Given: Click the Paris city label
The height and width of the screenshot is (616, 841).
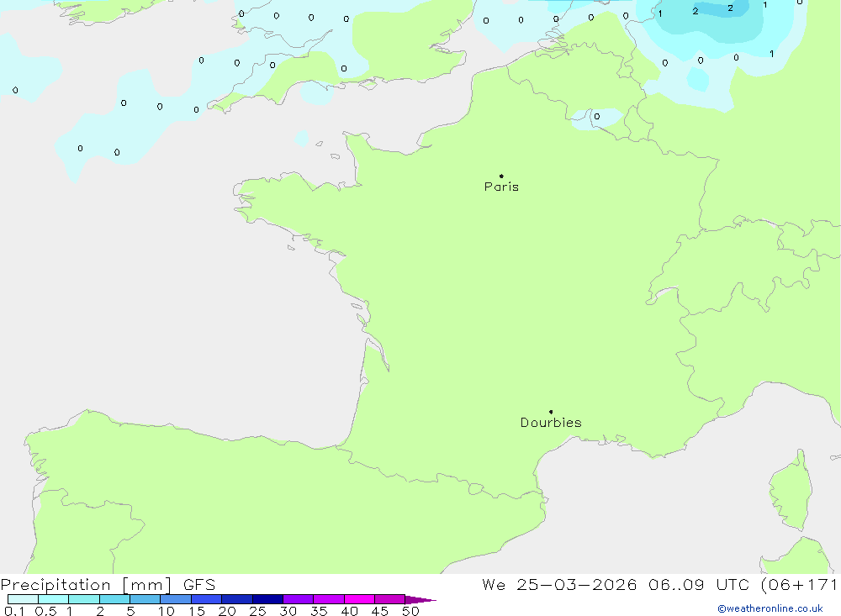Looking at the screenshot, I should [x=501, y=187].
